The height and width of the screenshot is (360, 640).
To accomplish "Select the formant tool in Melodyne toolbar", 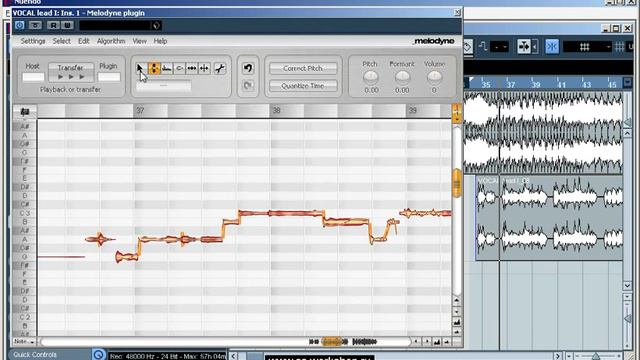I will (x=167, y=69).
